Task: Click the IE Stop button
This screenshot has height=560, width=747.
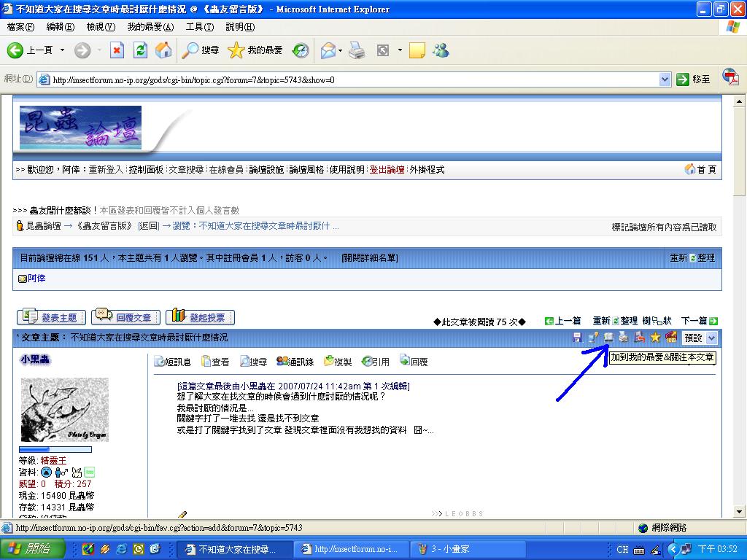Action: [x=117, y=50]
